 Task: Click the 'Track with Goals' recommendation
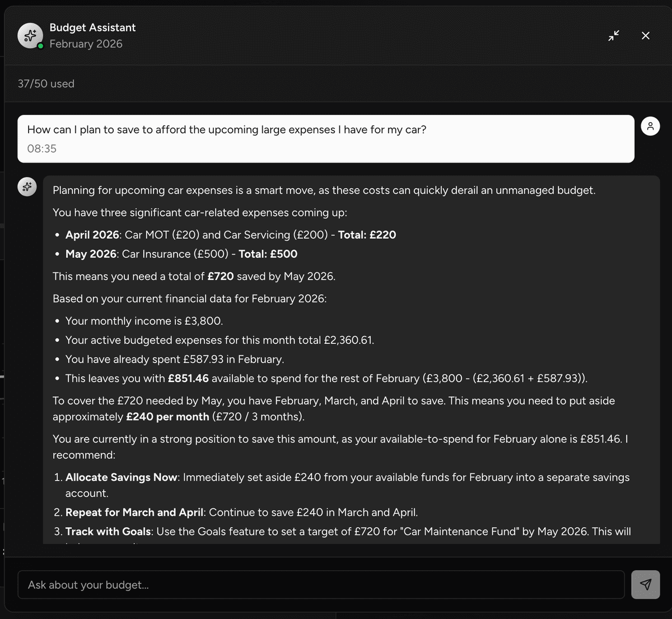point(108,531)
